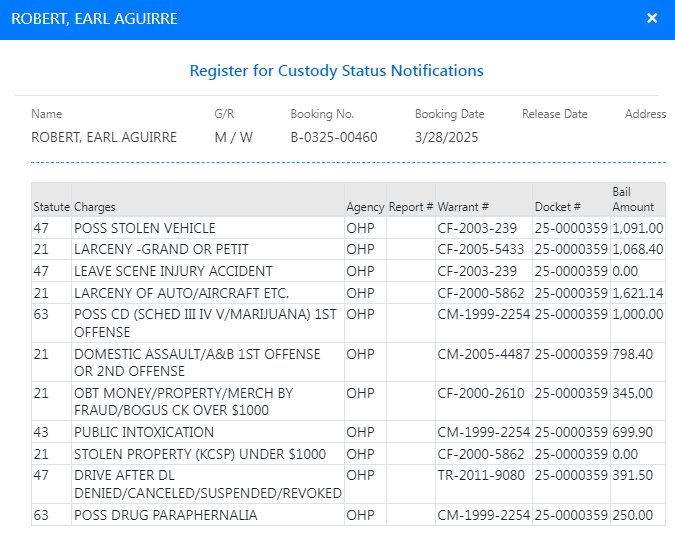Click the Statute column header
This screenshot has height=556, width=675.
pos(51,207)
